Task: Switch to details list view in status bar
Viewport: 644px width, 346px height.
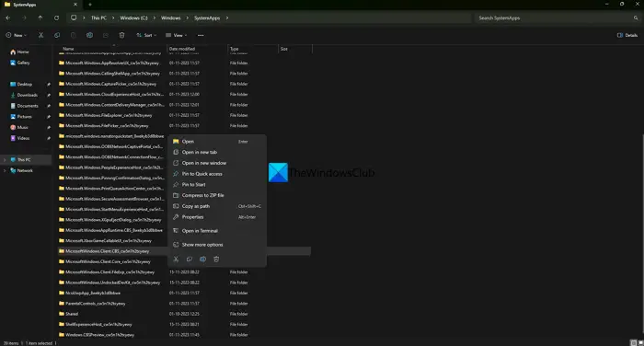Action: point(634,342)
